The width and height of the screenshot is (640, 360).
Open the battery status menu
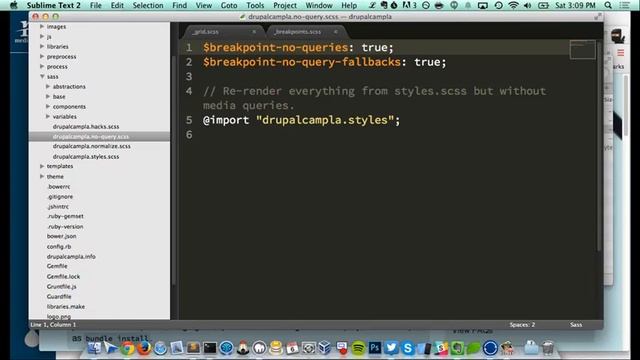(543, 5)
